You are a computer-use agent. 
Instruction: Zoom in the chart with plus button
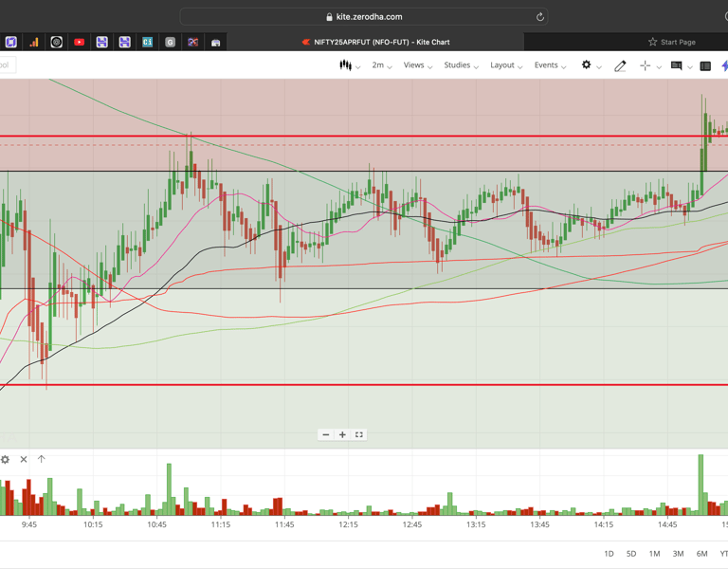342,434
